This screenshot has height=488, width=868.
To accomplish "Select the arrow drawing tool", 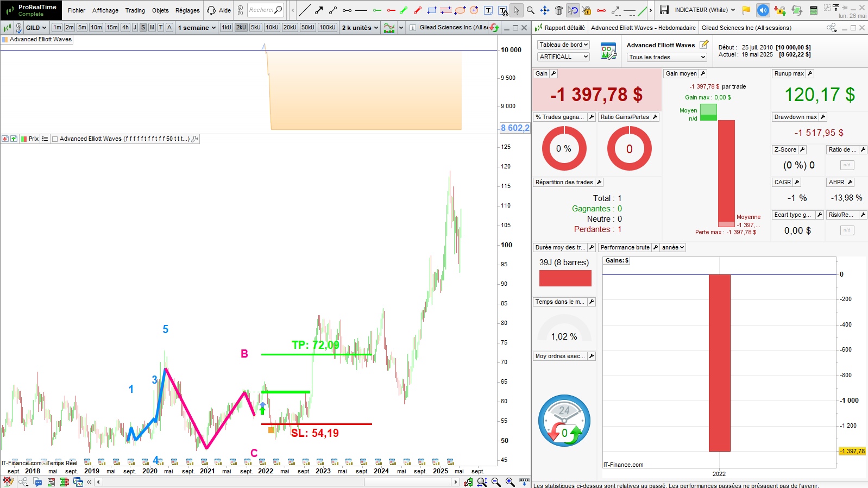I will [x=319, y=10].
